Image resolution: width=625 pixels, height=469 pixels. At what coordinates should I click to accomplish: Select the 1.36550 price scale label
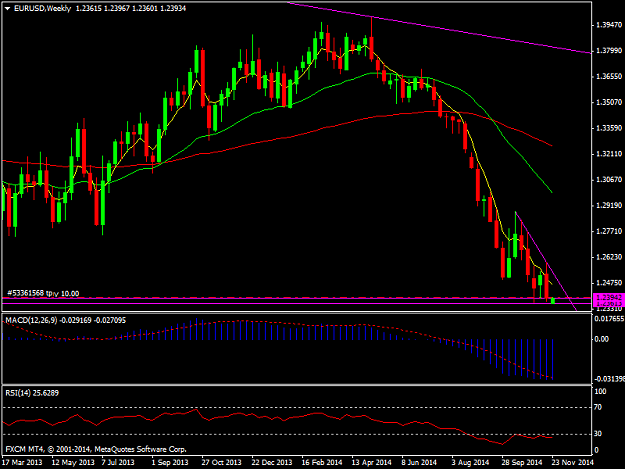click(608, 77)
